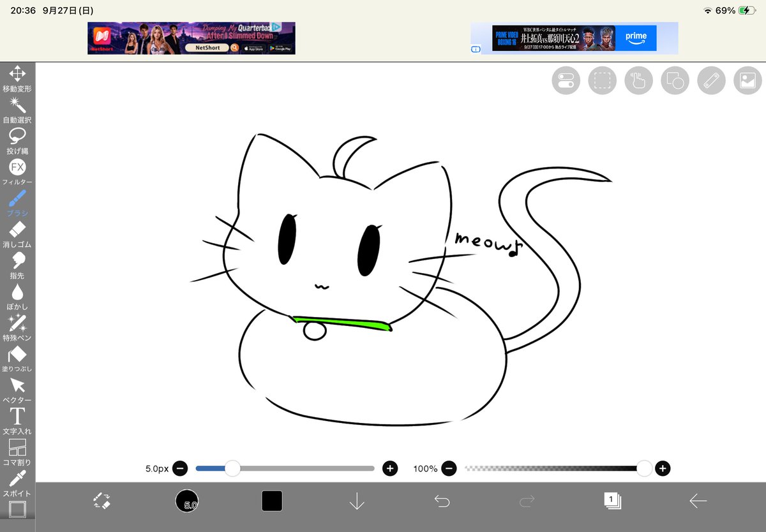
Task: Decrease opacity with minus button
Action: 449,469
